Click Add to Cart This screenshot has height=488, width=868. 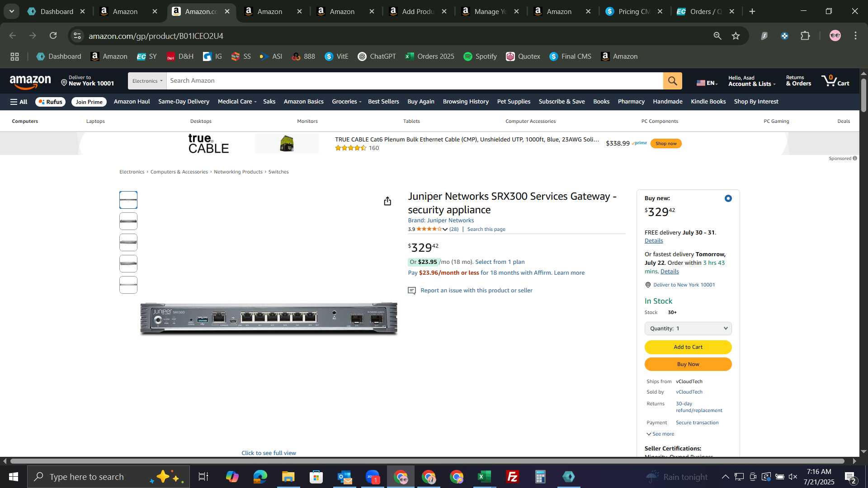pos(688,347)
